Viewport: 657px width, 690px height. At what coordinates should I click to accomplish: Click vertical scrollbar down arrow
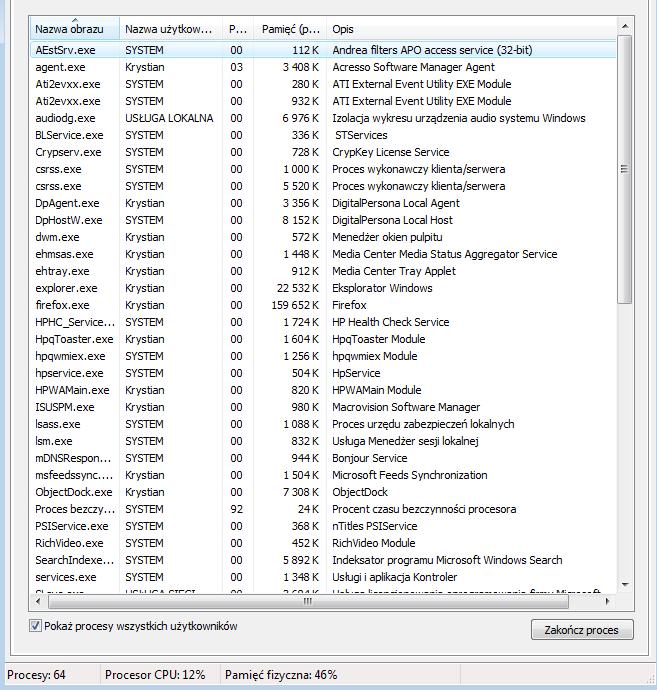pyautogui.click(x=625, y=585)
